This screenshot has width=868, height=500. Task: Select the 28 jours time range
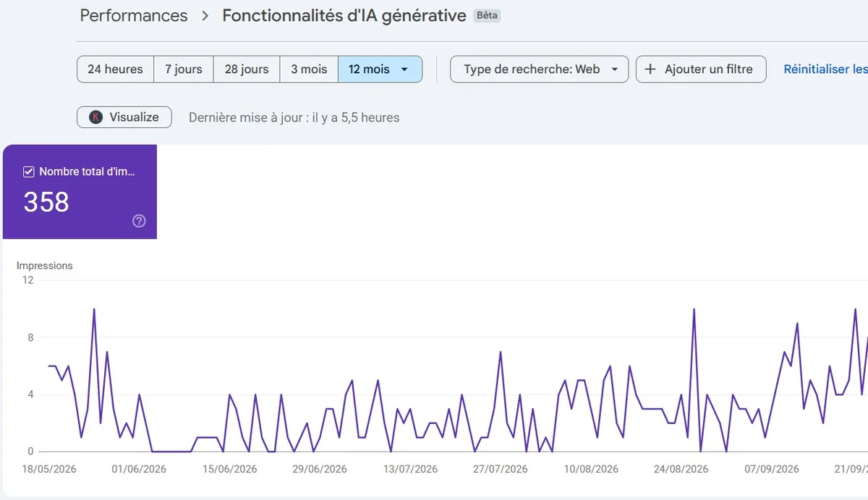pos(247,69)
